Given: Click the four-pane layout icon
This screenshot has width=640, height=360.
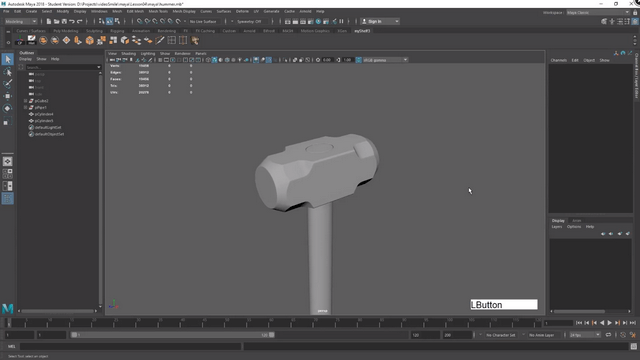Looking at the screenshot, I should tap(7, 174).
